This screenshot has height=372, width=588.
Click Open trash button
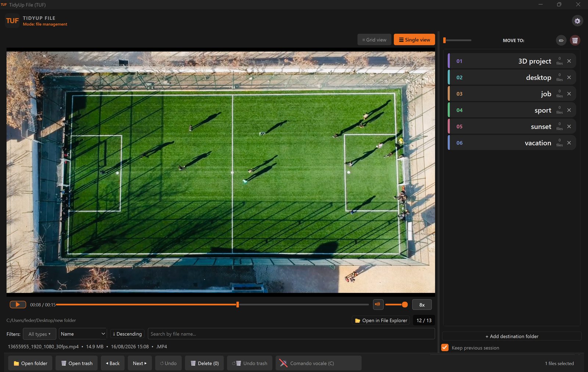(x=76, y=363)
